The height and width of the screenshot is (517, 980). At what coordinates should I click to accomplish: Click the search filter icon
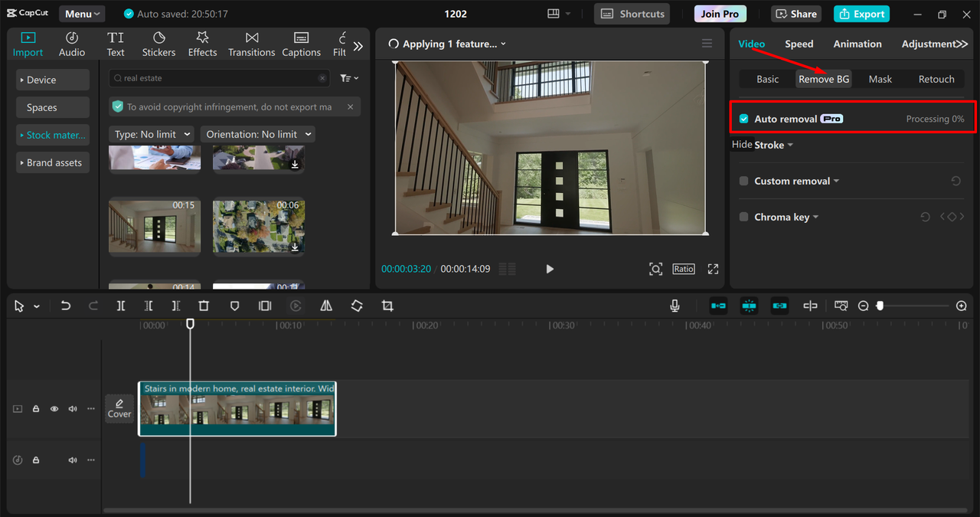pyautogui.click(x=348, y=78)
